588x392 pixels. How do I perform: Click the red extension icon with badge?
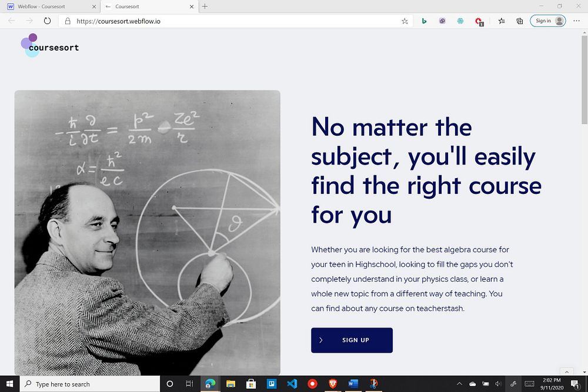[479, 21]
